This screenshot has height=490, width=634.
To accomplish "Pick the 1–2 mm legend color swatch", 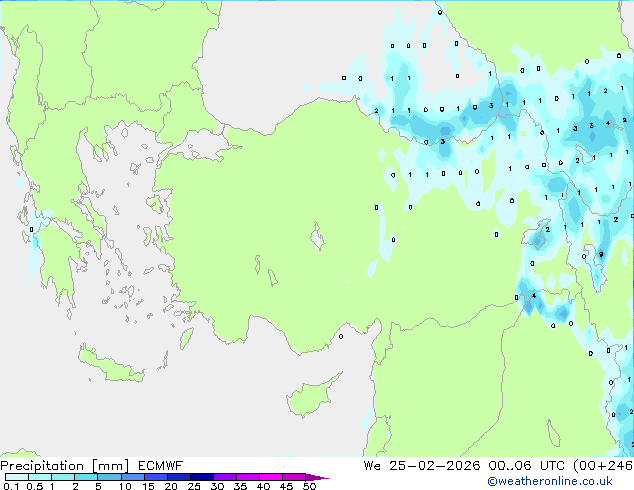I will pyautogui.click(x=63, y=477).
